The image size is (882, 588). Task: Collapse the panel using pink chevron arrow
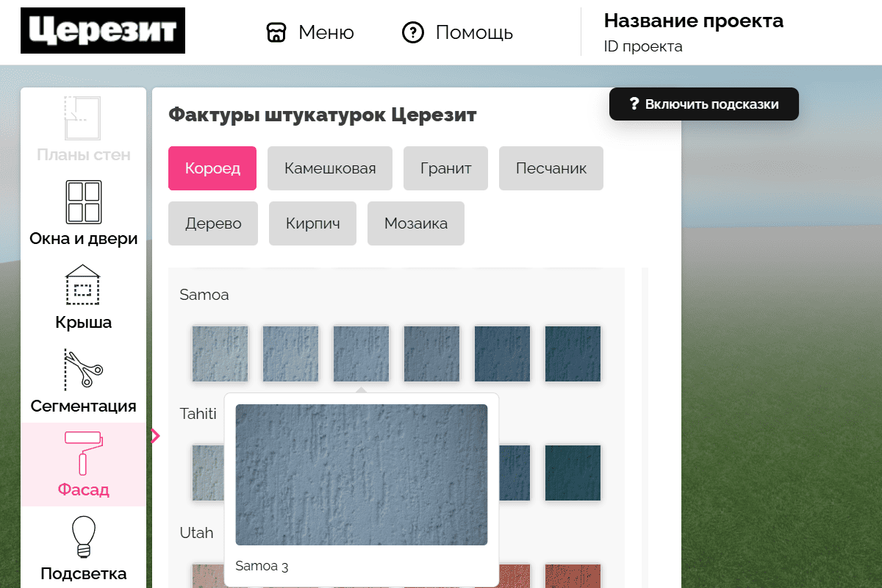(x=155, y=436)
